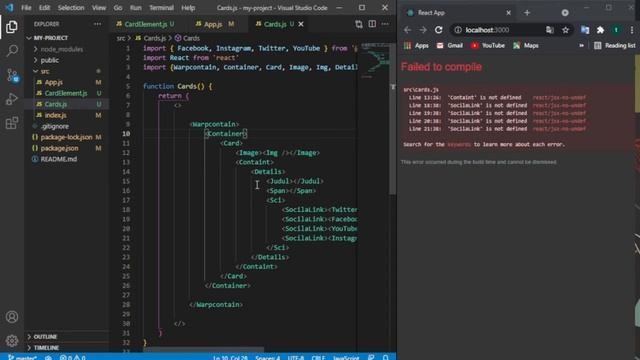Go forward in Chrome browser

point(423,30)
